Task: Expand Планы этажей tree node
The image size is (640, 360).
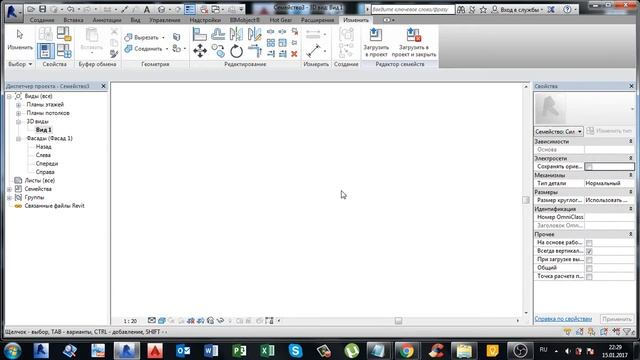Action: [x=18, y=105]
